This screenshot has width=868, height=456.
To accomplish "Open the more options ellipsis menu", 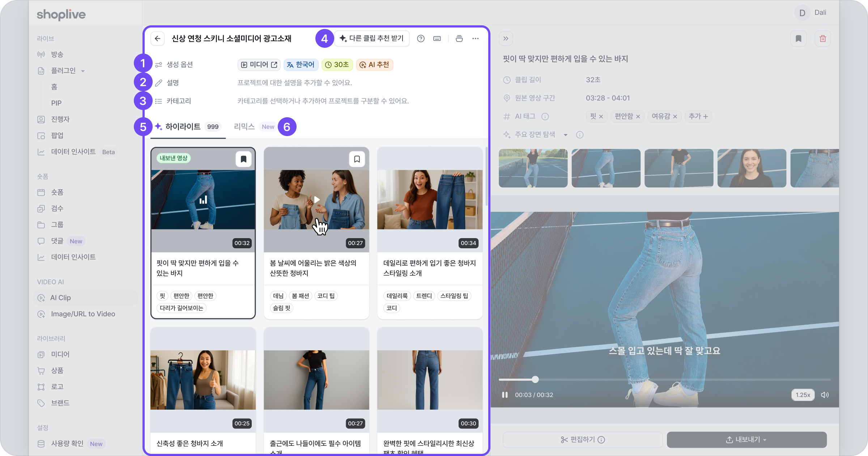I will click(475, 38).
